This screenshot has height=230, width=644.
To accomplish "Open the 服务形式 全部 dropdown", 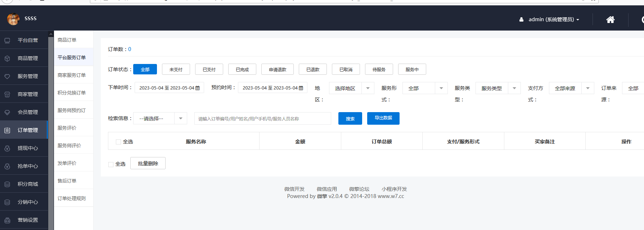I will 425,88.
